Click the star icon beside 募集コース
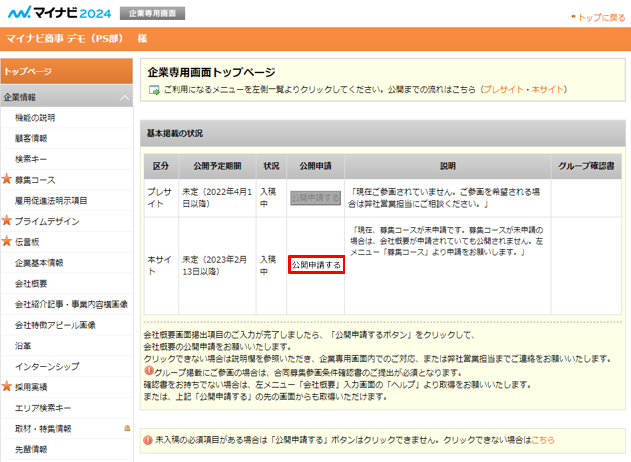Screen dimensions: 631x462 (7, 180)
